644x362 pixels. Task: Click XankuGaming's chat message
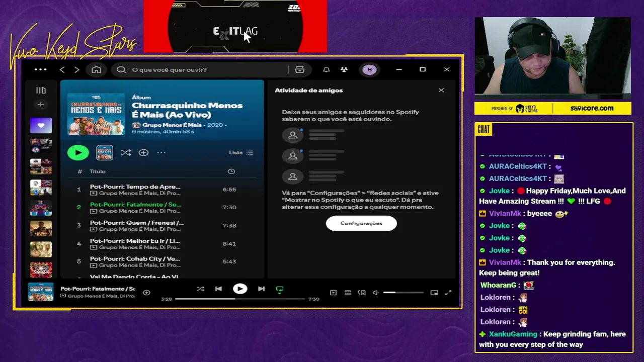point(552,339)
